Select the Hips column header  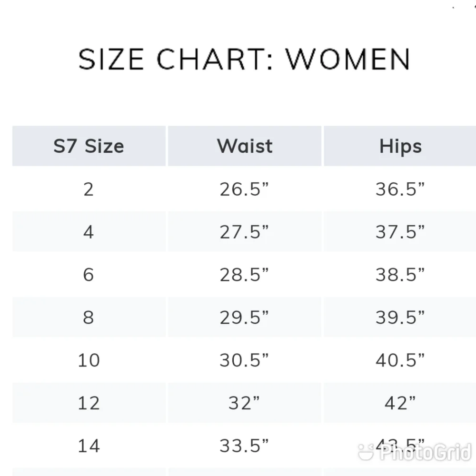[400, 146]
